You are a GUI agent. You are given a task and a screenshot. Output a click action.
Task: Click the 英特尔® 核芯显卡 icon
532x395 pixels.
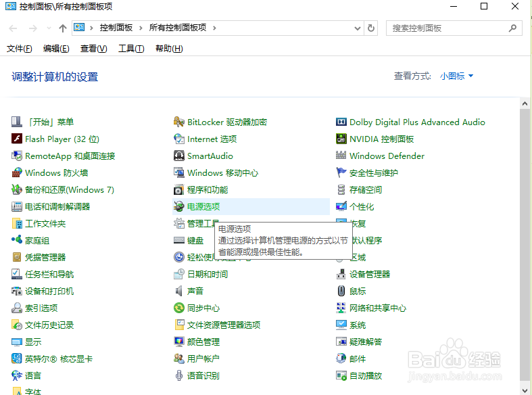[x=17, y=358]
